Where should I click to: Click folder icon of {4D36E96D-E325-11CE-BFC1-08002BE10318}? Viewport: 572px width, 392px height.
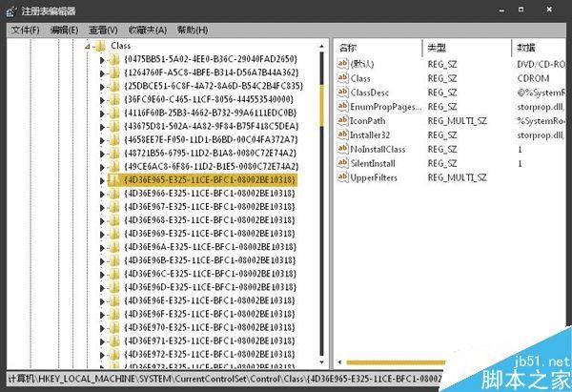pos(114,288)
